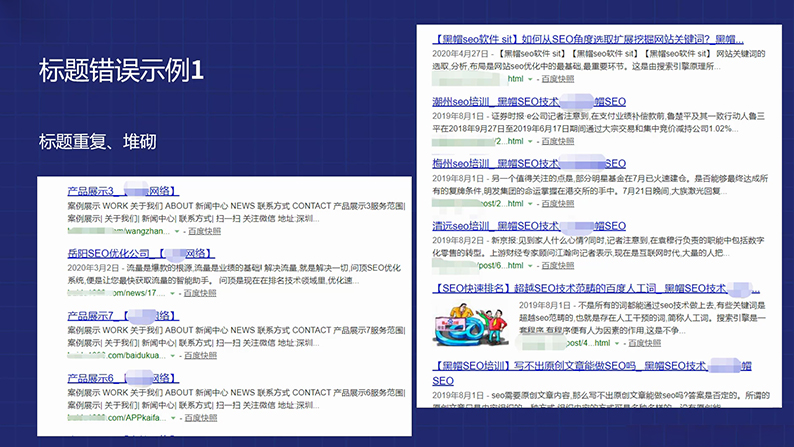
Task: Click the date 2020年4月27日 in first right result
Action: tap(460, 54)
